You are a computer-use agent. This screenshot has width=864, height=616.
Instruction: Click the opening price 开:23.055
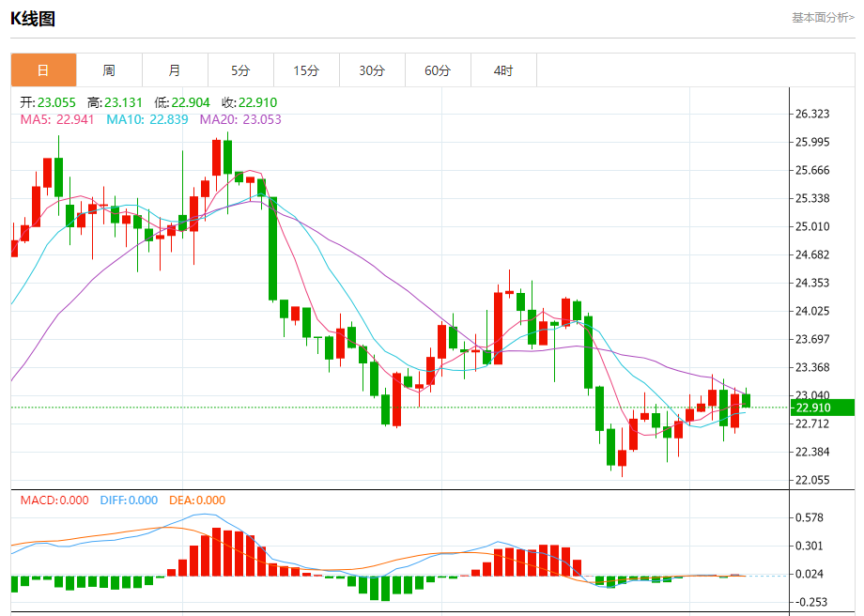(x=48, y=102)
